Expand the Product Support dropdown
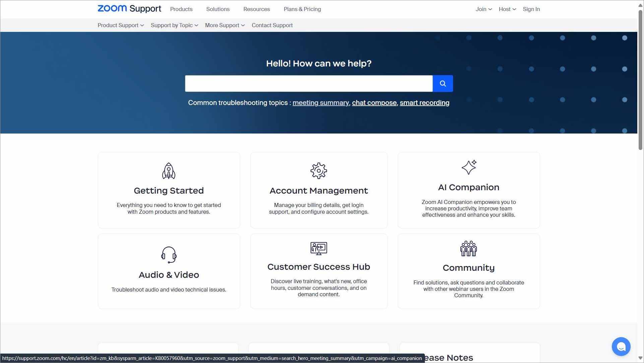The width and height of the screenshot is (644, 363). tap(121, 25)
